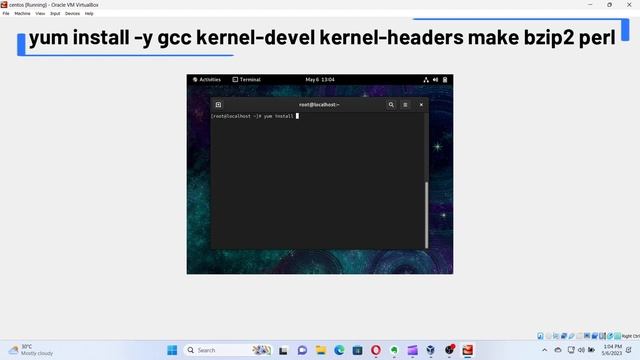The height and width of the screenshot is (360, 640).
Task: Click the battery tray icon
Action: coord(591,350)
